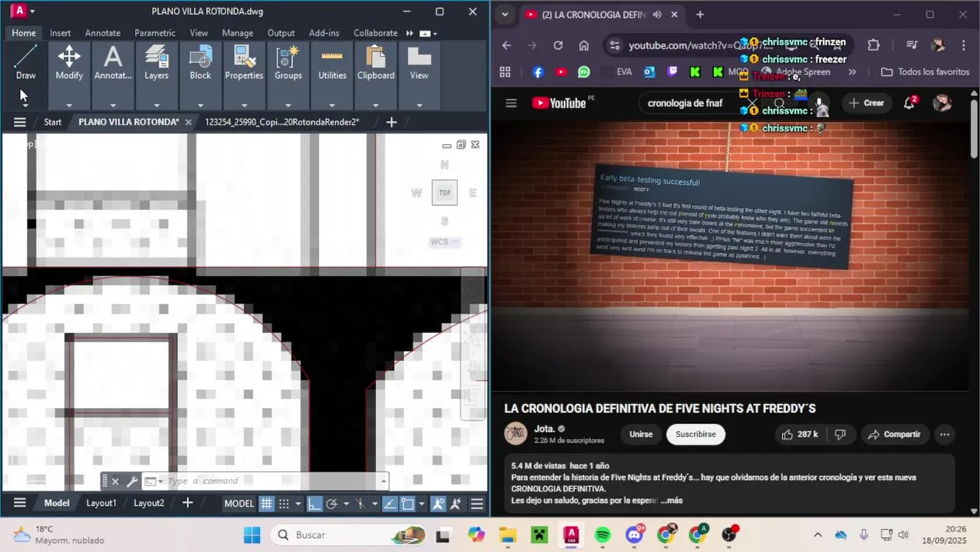Expand the Properties panel dropdown arrow
Screen dimensions: 980x552
[x=244, y=105]
